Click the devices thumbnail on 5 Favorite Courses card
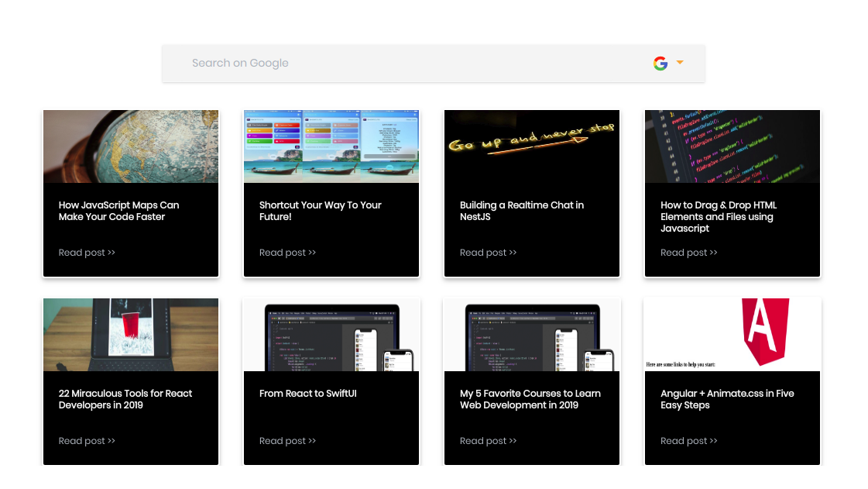The width and height of the screenshot is (868, 489). pyautogui.click(x=531, y=333)
